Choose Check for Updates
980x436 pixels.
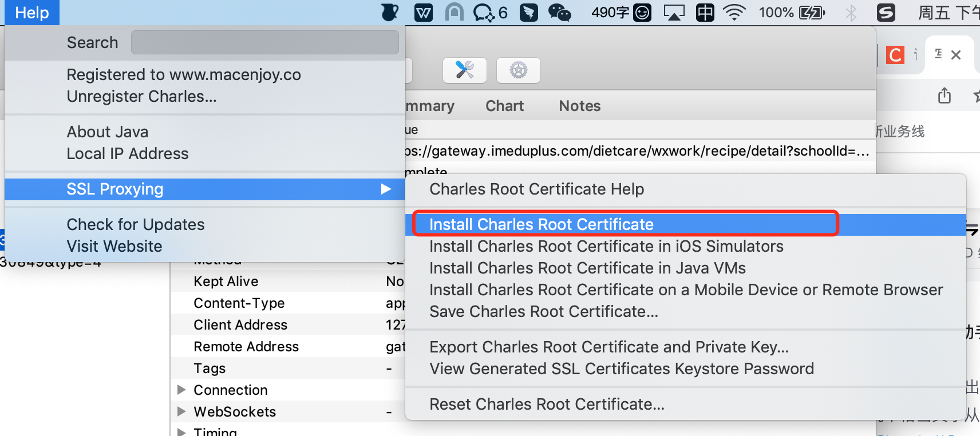pos(205,225)
